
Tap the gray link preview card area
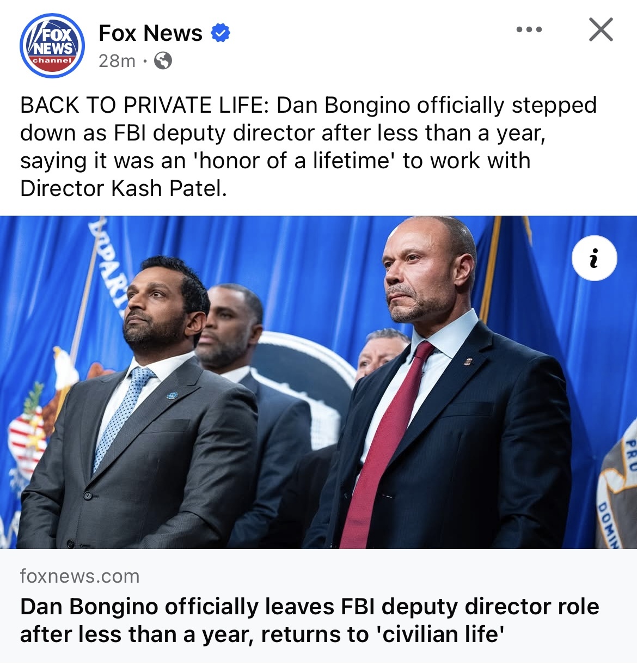(318, 606)
